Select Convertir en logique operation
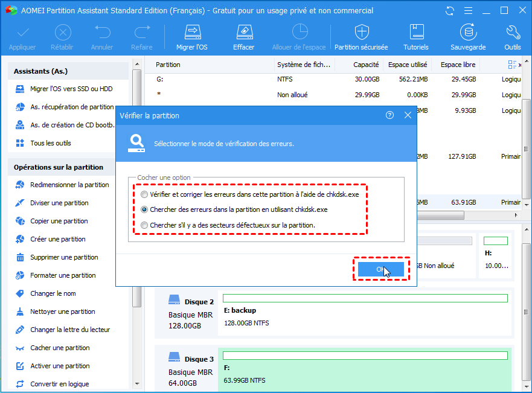 pyautogui.click(x=53, y=384)
